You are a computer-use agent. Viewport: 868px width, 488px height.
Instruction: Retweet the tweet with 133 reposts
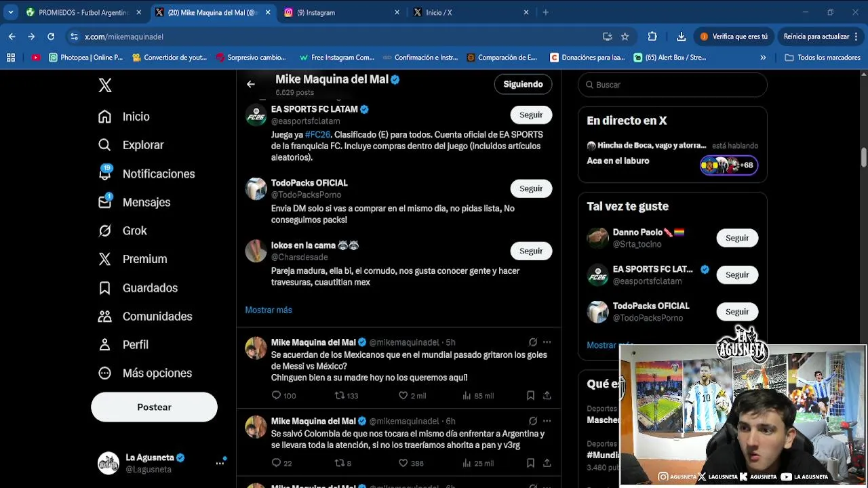(340, 395)
